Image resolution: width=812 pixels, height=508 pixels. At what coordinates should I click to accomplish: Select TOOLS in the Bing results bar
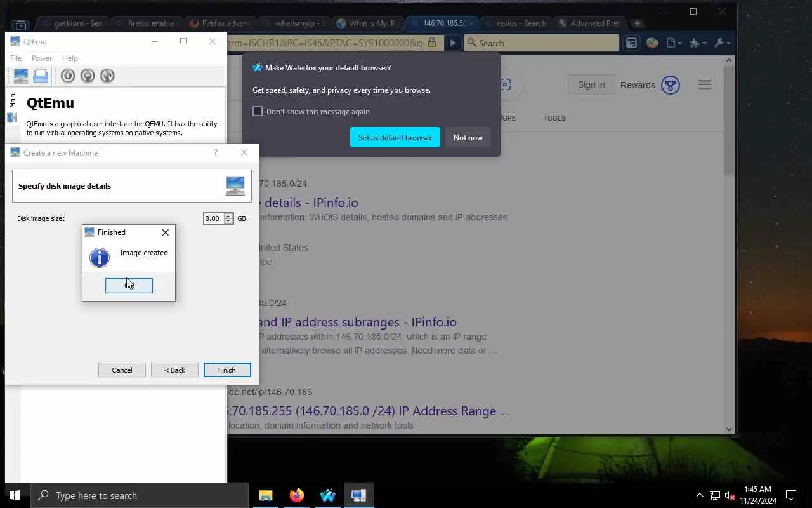tap(554, 118)
